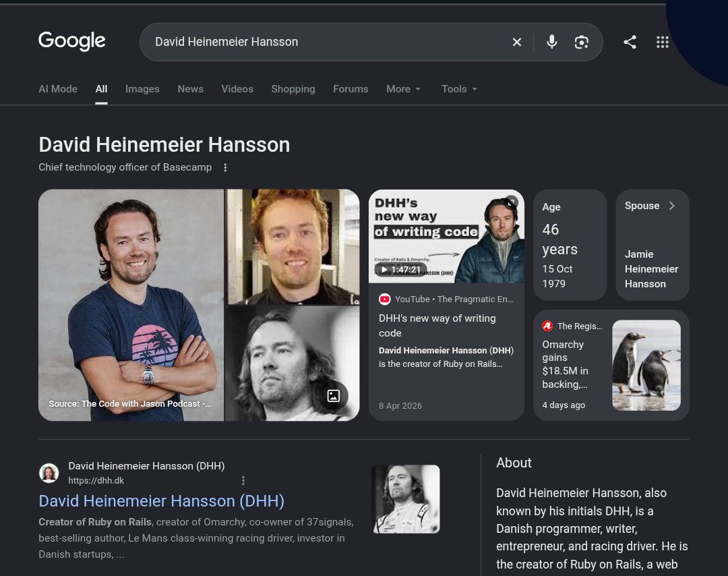Click the dhh.dk site favicon
The width and height of the screenshot is (728, 576).
[x=49, y=473]
